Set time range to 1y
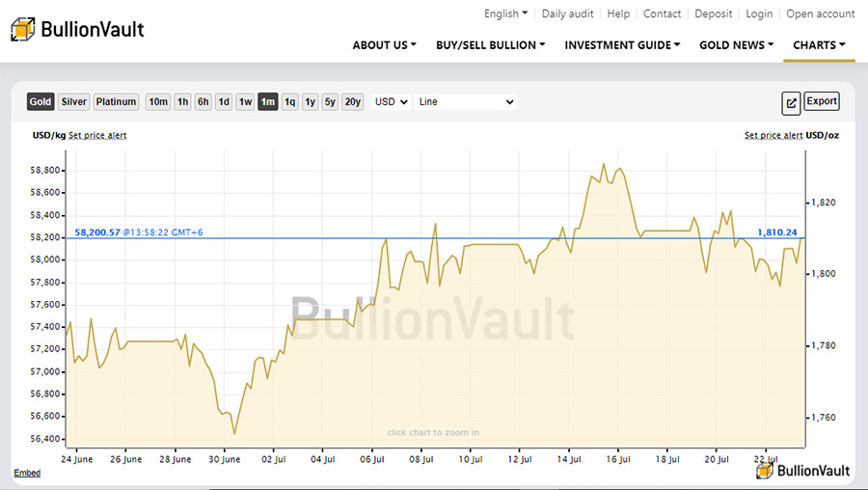This screenshot has width=868, height=490. pos(310,102)
